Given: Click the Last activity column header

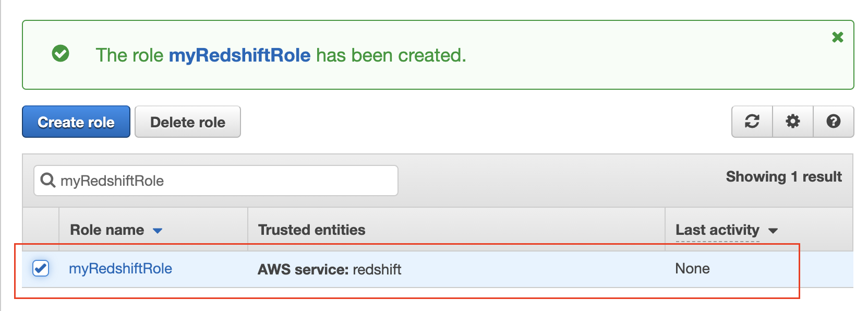Looking at the screenshot, I should [x=717, y=230].
